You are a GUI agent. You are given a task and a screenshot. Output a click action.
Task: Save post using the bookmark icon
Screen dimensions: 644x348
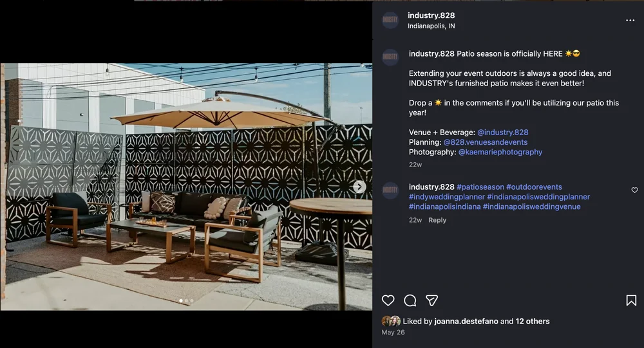pos(631,300)
